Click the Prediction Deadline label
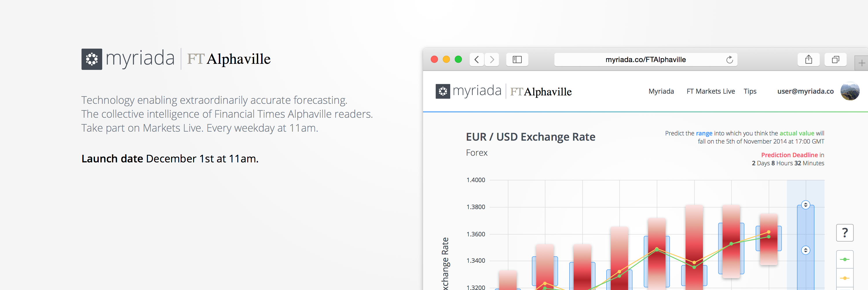Viewport: 868px width, 290px height. point(789,155)
